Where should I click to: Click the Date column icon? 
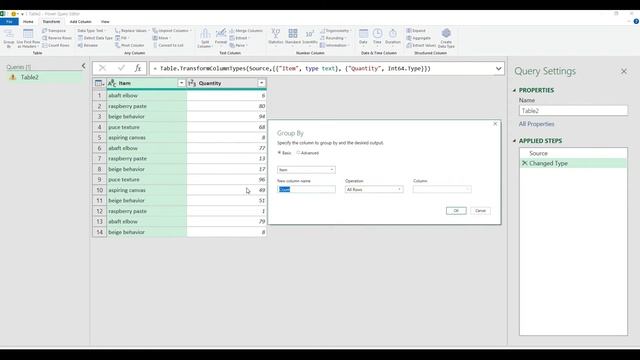(x=363, y=37)
